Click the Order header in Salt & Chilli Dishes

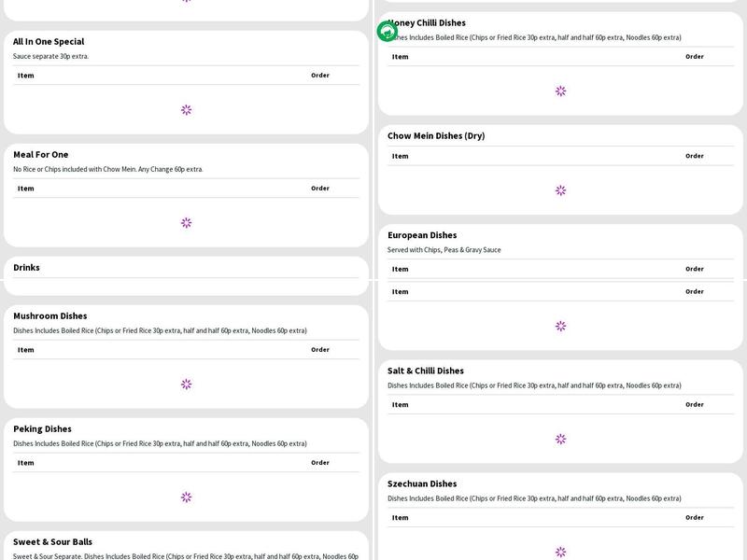pyautogui.click(x=695, y=405)
